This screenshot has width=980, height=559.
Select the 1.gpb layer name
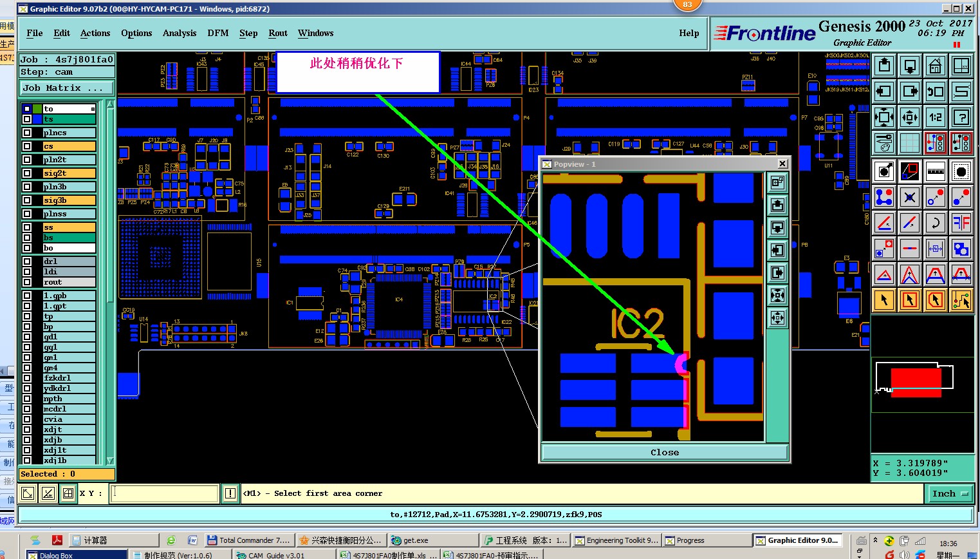tap(69, 296)
